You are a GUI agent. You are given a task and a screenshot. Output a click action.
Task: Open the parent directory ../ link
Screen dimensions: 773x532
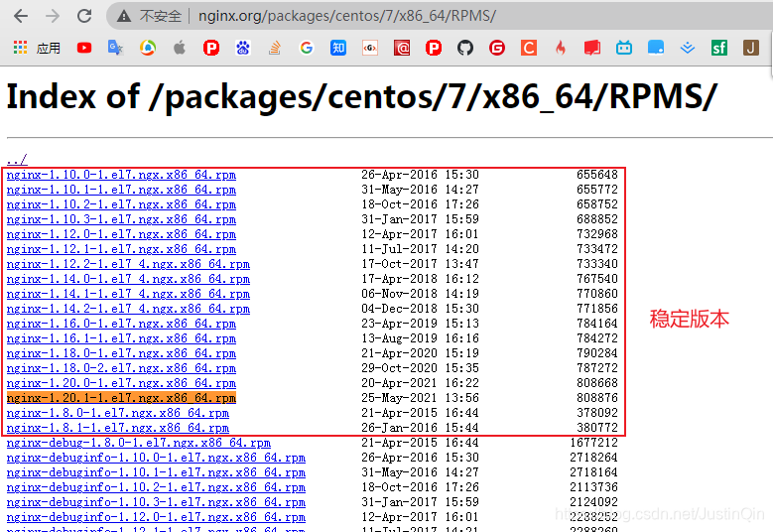click(17, 160)
